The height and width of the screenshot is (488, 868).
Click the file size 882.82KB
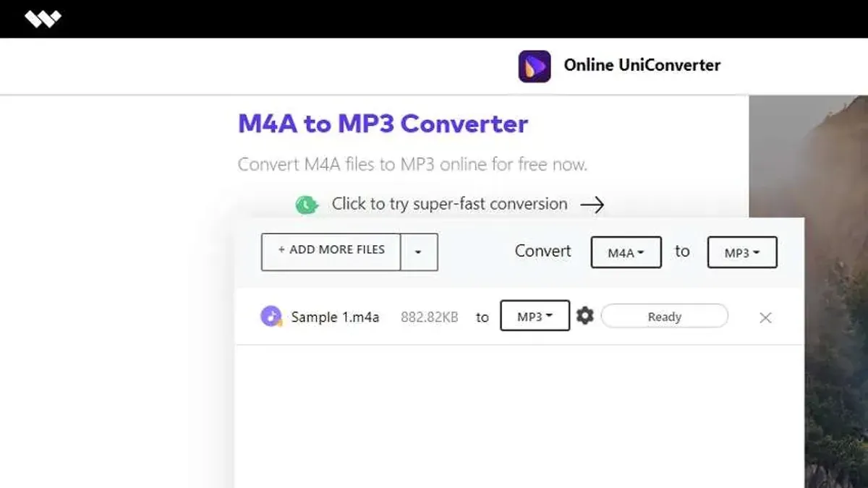[x=430, y=317]
